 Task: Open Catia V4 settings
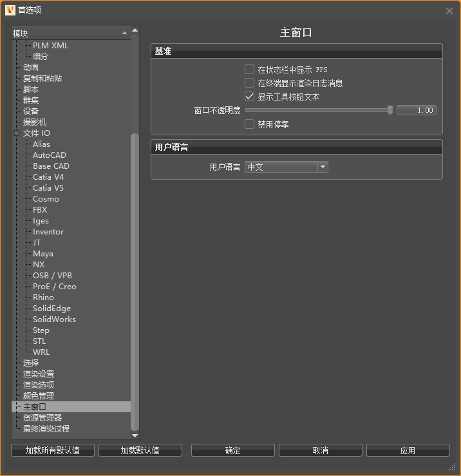click(x=48, y=176)
